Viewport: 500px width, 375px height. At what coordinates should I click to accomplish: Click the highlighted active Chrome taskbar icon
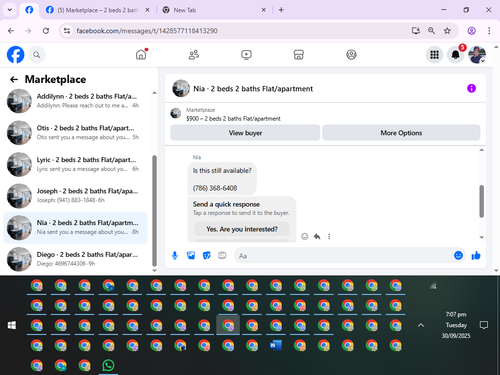228,325
